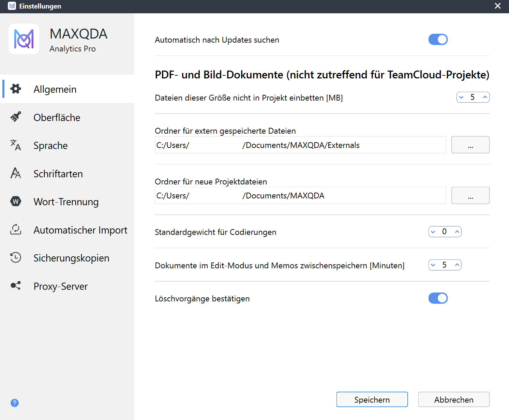Increase the file embed size limit above 5 MB

[484, 97]
